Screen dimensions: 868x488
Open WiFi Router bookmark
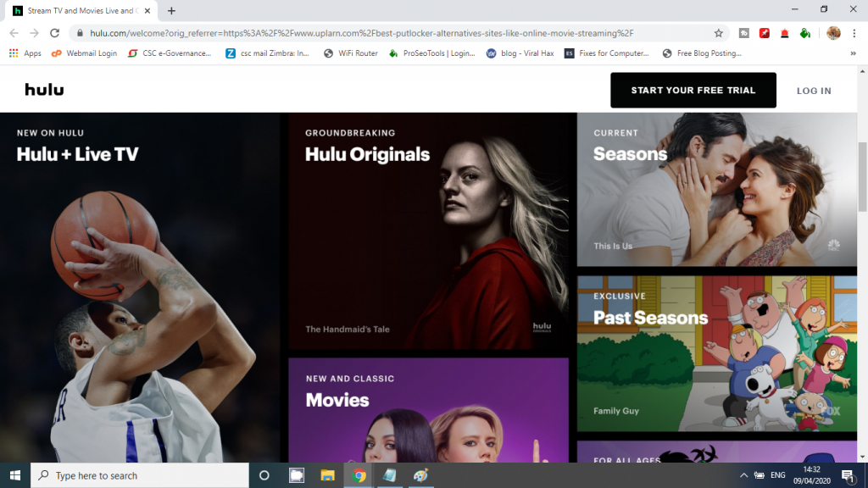pos(351,53)
